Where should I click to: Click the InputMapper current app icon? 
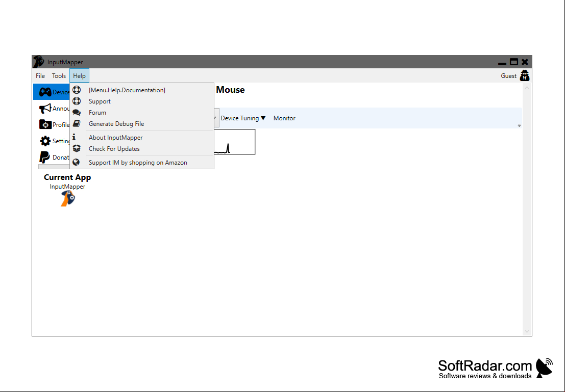coord(68,199)
